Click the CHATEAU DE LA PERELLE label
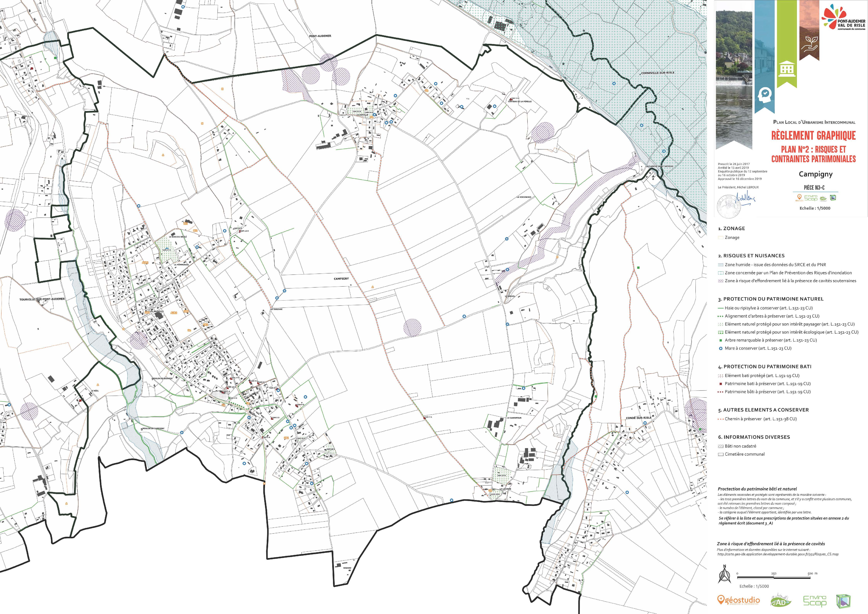The height and width of the screenshot is (614, 868). coord(519,101)
